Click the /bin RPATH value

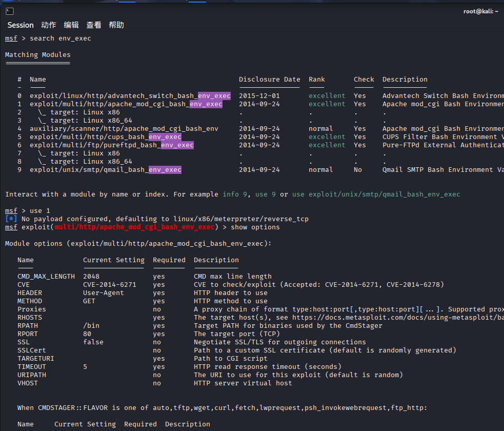pos(91,325)
